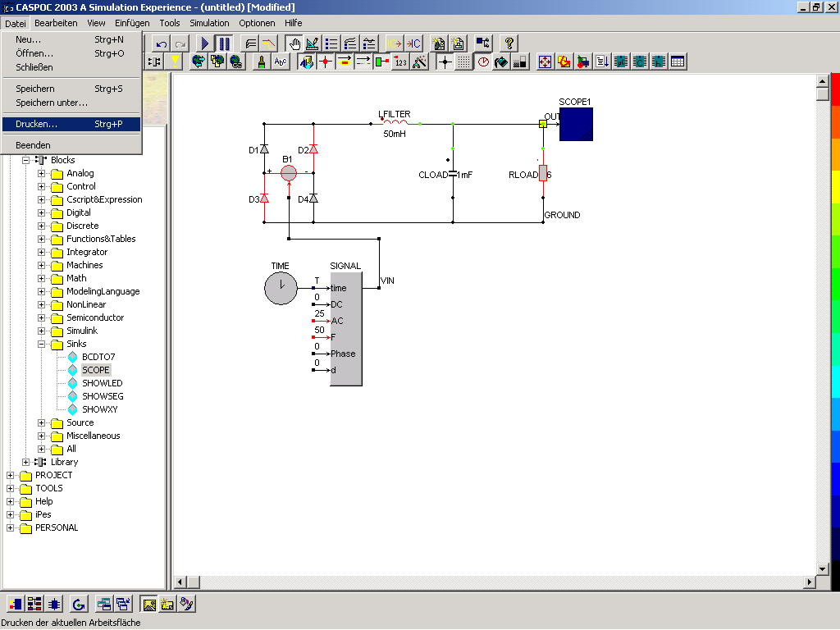This screenshot has width=840, height=630.
Task: Click the SCOPE1 blue block on the canvas
Action: click(x=576, y=125)
